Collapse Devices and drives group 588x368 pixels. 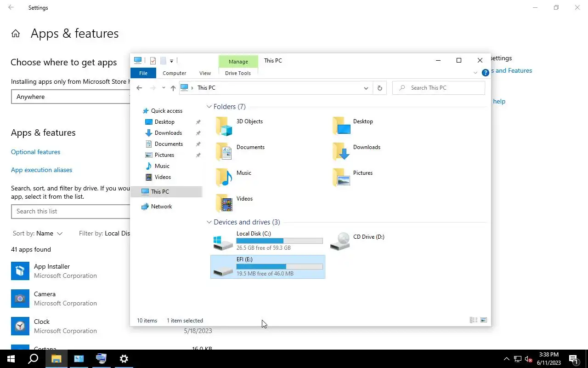point(209,222)
